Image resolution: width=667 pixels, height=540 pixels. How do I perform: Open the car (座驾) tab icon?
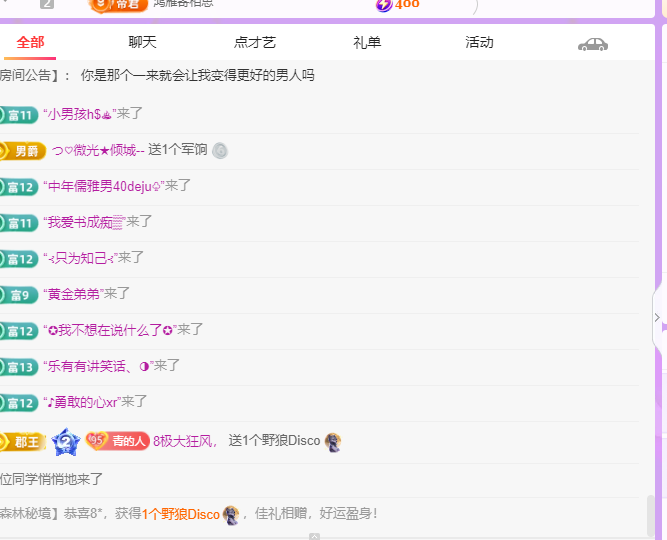coord(592,44)
